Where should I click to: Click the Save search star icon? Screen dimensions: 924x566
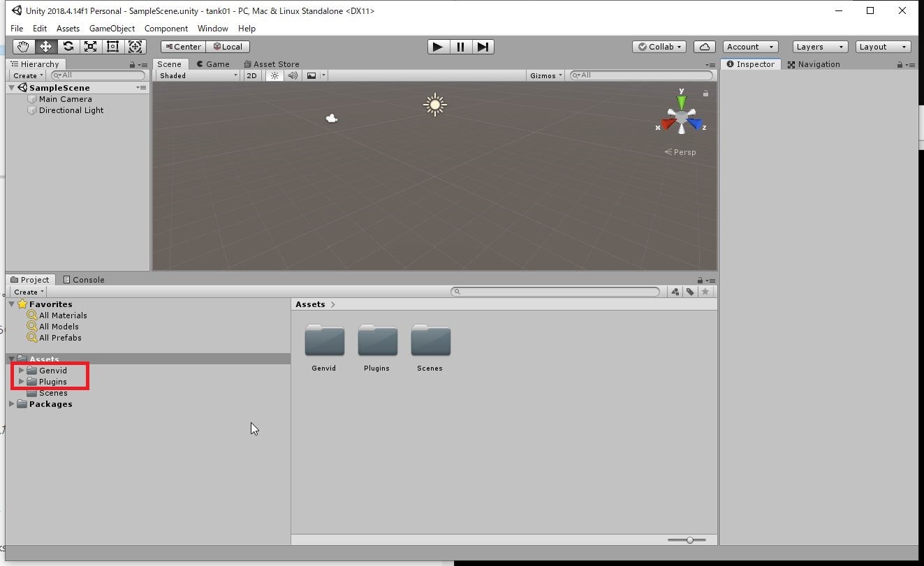click(x=705, y=292)
